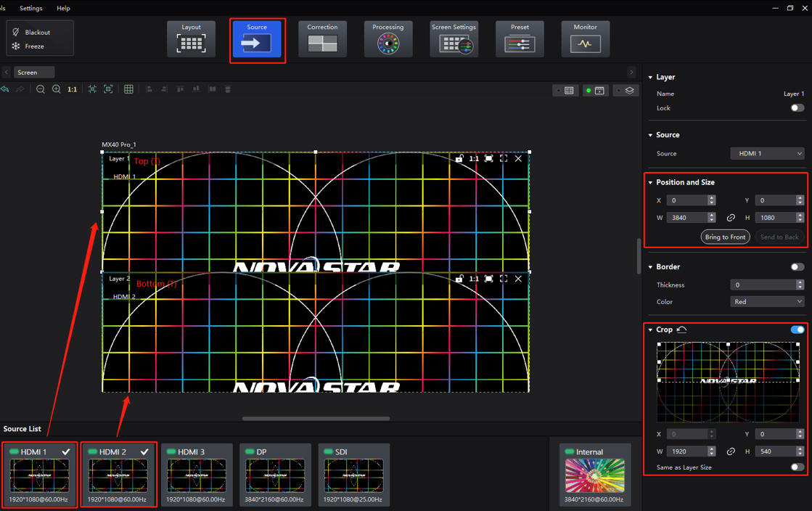
Task: Fit Layer 1 to screen icon
Action: pos(488,158)
